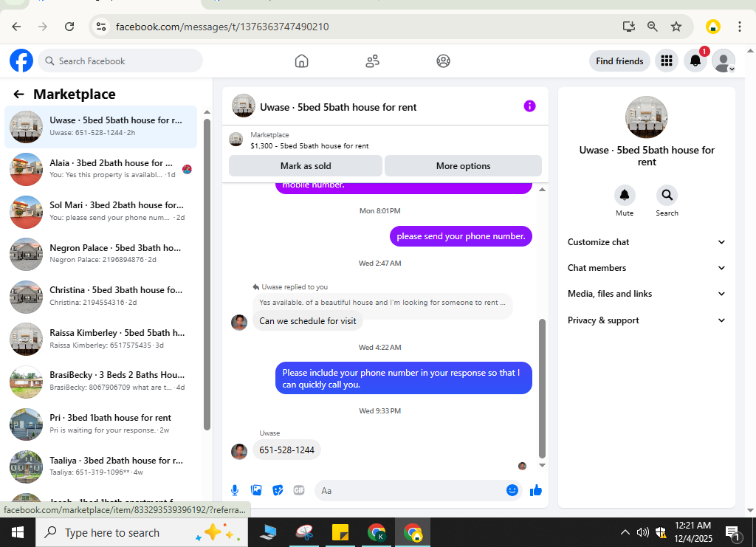Expand the Customize chat section
756x547 pixels.
pos(646,242)
